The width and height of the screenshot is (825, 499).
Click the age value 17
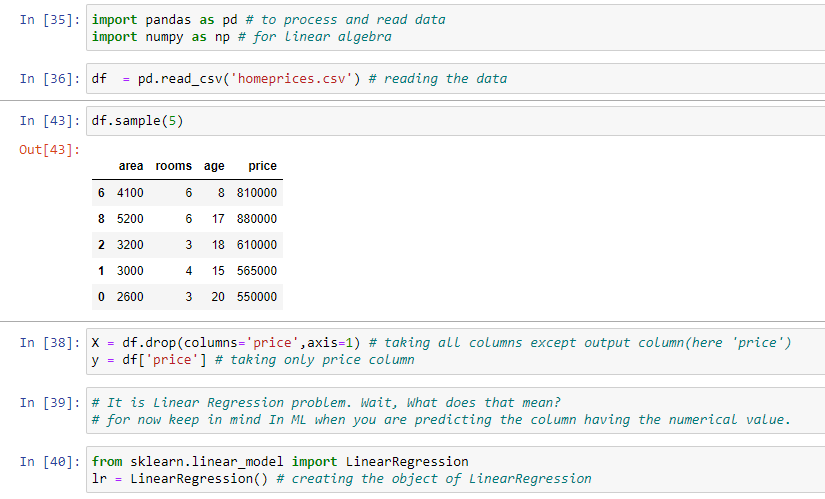click(x=218, y=218)
